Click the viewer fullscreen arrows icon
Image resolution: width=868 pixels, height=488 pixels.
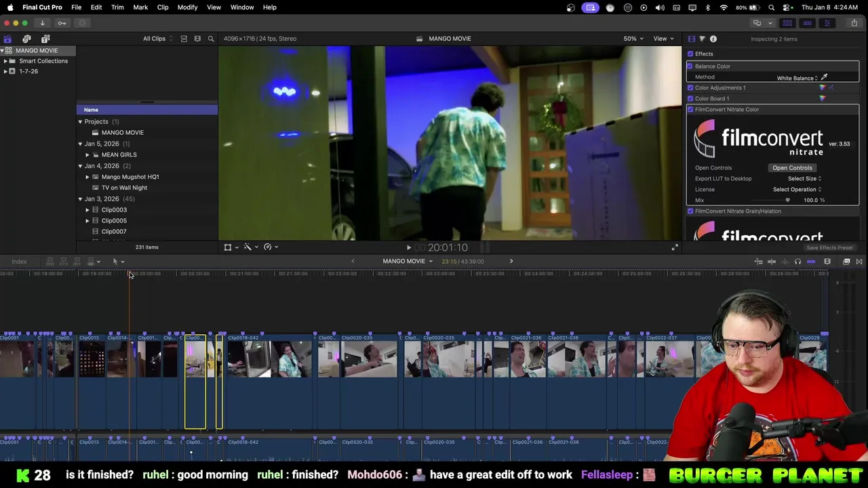point(675,247)
